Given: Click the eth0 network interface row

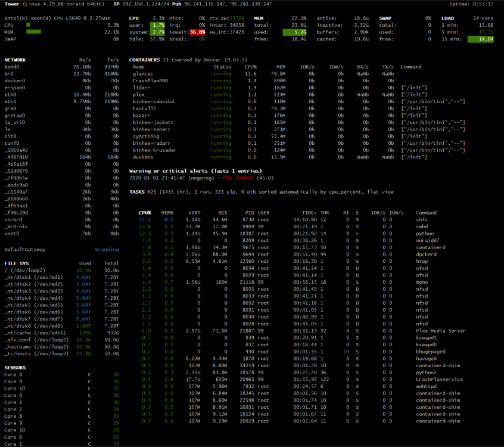Looking at the screenshot, I should tap(61, 95).
